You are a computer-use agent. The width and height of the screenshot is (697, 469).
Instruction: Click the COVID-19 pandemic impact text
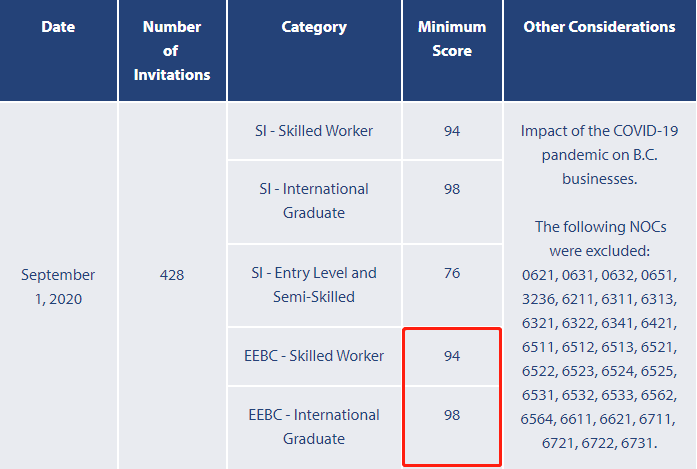point(599,155)
